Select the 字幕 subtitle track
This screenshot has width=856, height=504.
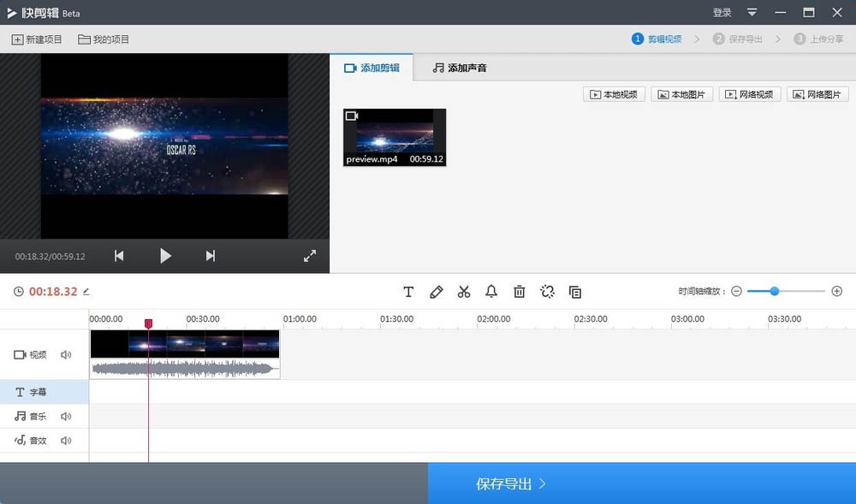(45, 392)
